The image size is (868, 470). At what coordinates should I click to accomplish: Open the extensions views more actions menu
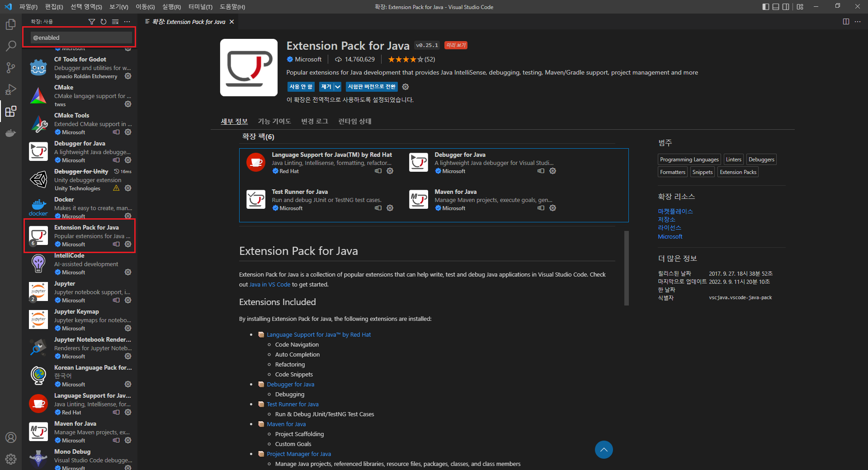click(x=127, y=22)
